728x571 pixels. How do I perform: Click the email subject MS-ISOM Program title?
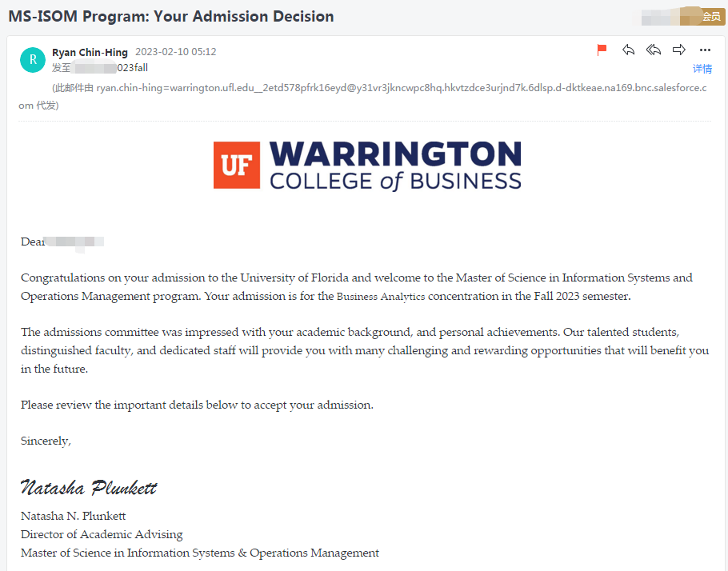[171, 16]
